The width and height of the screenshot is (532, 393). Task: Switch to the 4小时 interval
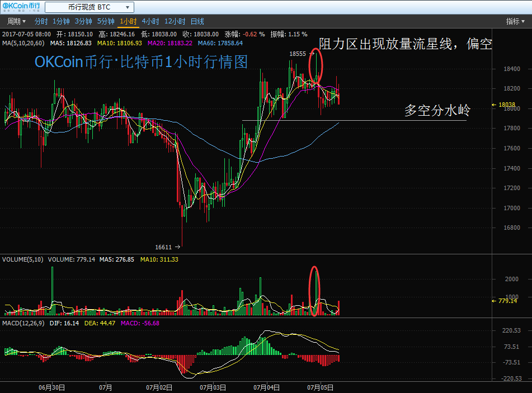click(150, 22)
